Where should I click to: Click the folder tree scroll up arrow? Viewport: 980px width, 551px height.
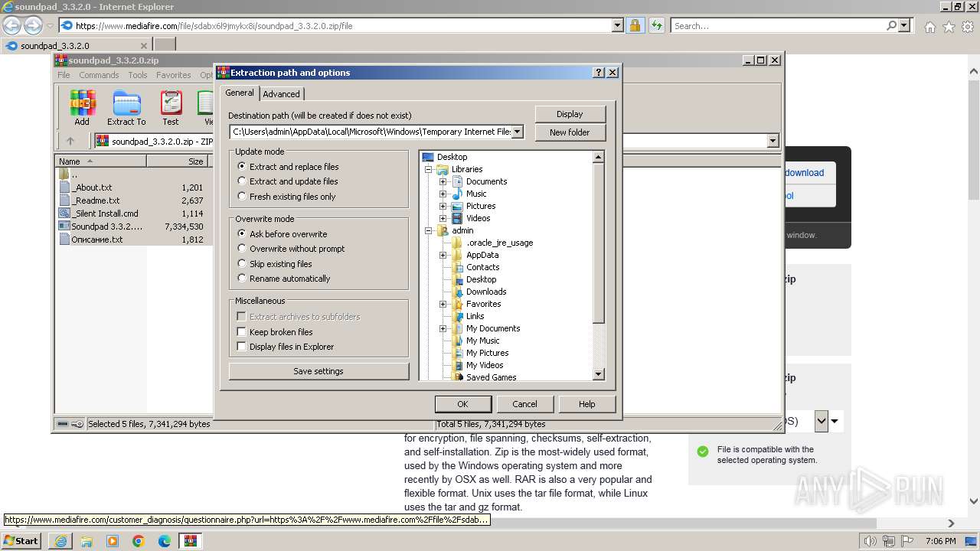point(599,157)
